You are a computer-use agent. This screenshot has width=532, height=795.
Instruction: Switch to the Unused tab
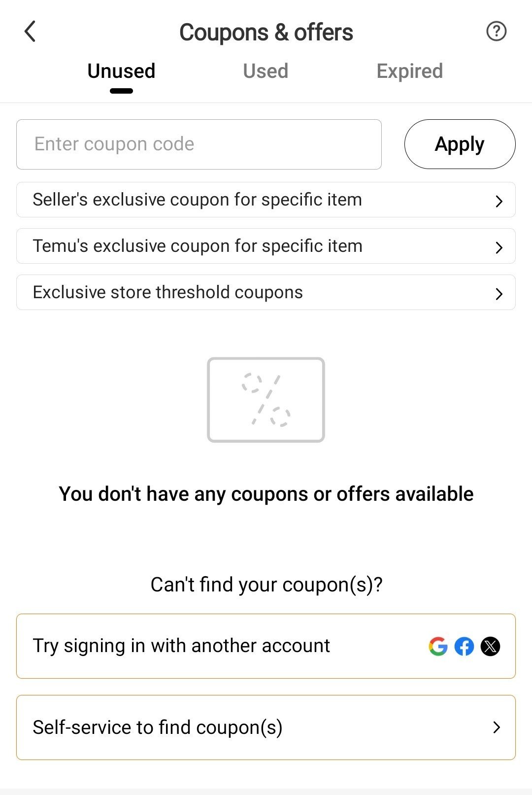[x=121, y=71]
